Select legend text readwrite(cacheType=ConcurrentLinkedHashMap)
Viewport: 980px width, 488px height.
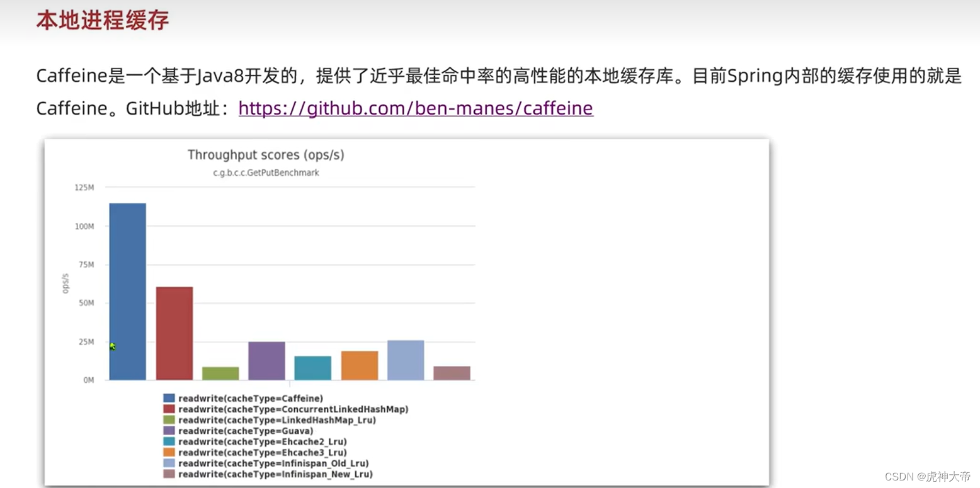pyautogui.click(x=293, y=409)
